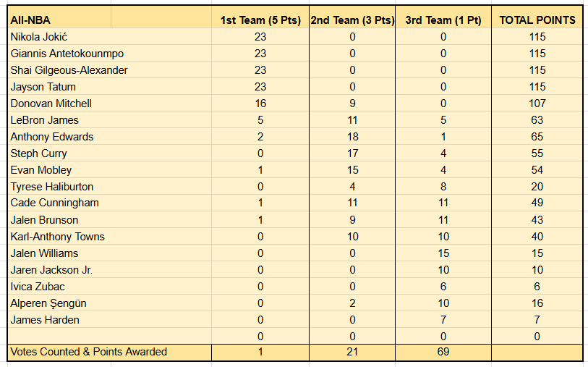Select the James Harden name cell

(109, 320)
